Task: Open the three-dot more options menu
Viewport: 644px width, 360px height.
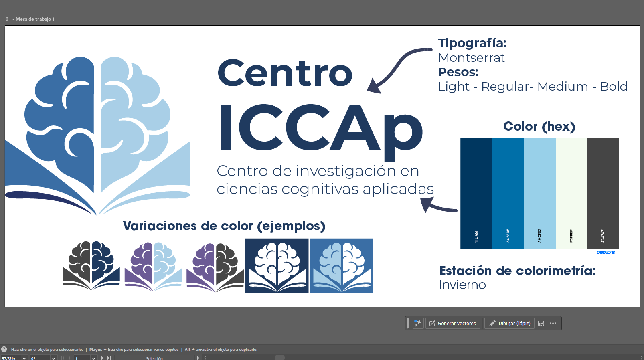Action: pyautogui.click(x=553, y=323)
